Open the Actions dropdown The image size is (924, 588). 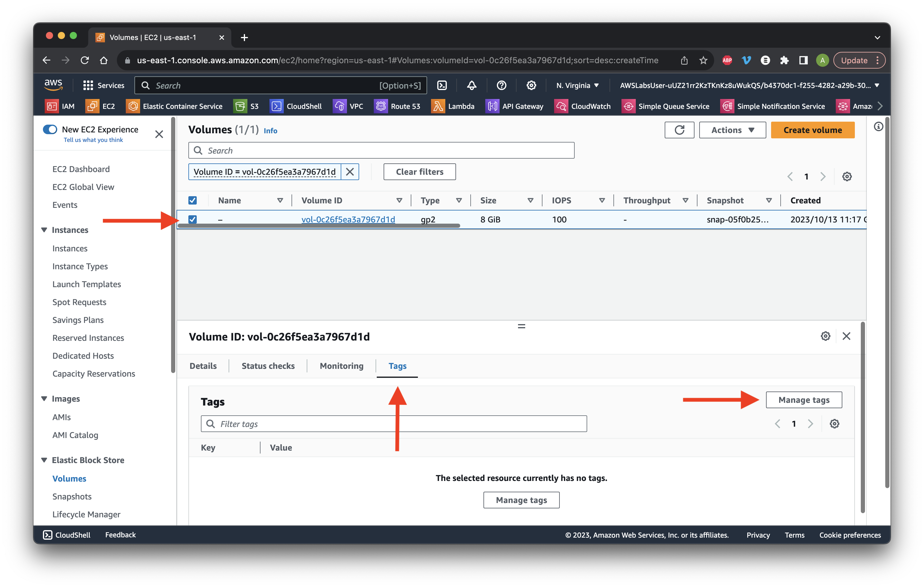[x=732, y=130]
